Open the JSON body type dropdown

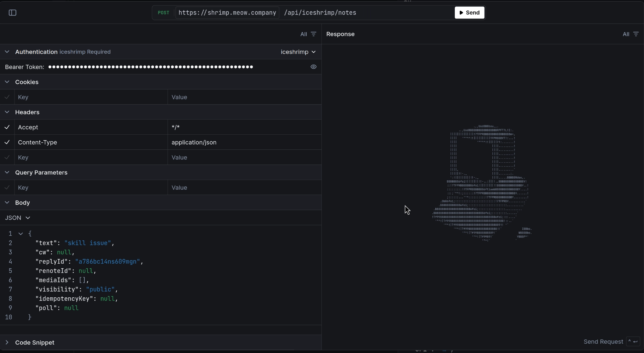[18, 218]
